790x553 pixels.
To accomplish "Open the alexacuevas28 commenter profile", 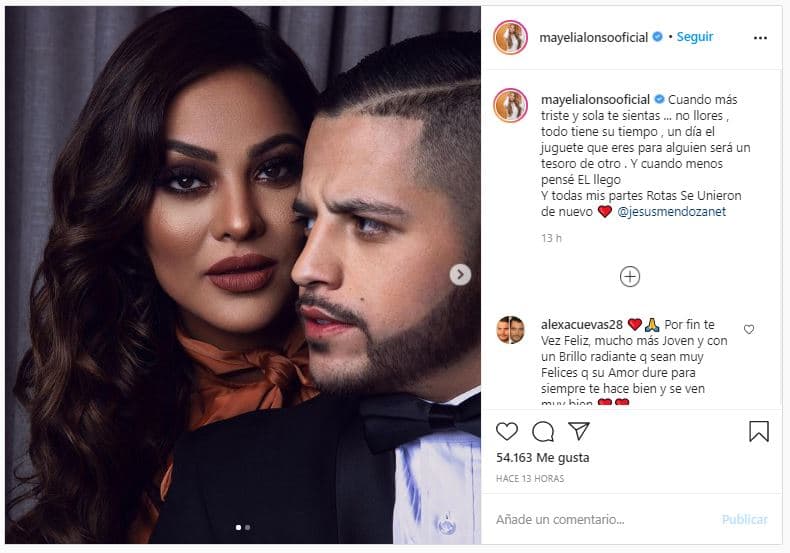I will (582, 325).
